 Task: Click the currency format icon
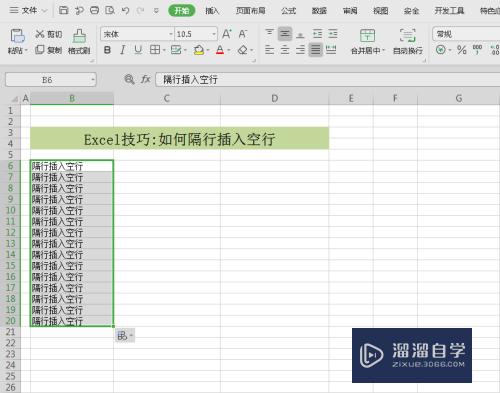point(441,50)
